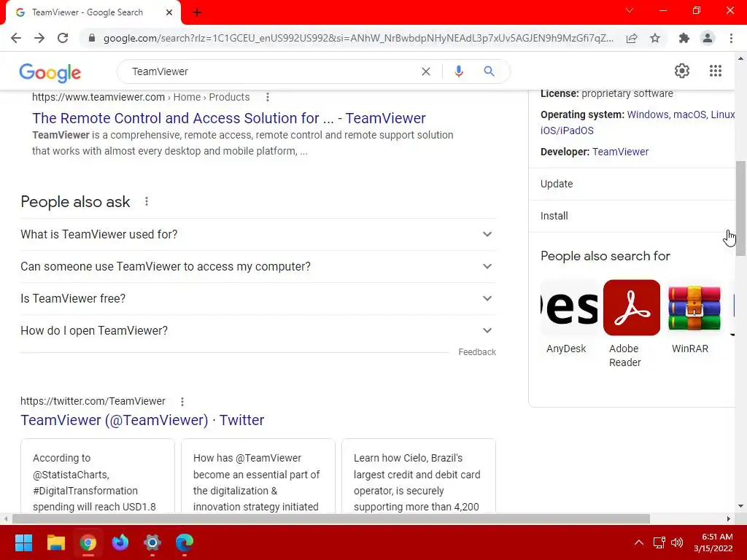Click the vertical scrollbar thumb
Image resolution: width=747 pixels, height=560 pixels.
point(740,209)
